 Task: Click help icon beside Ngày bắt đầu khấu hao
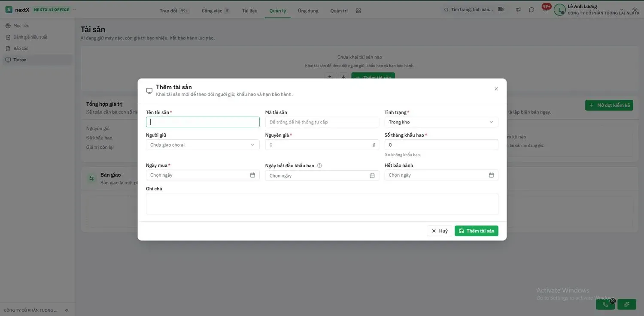[319, 166]
